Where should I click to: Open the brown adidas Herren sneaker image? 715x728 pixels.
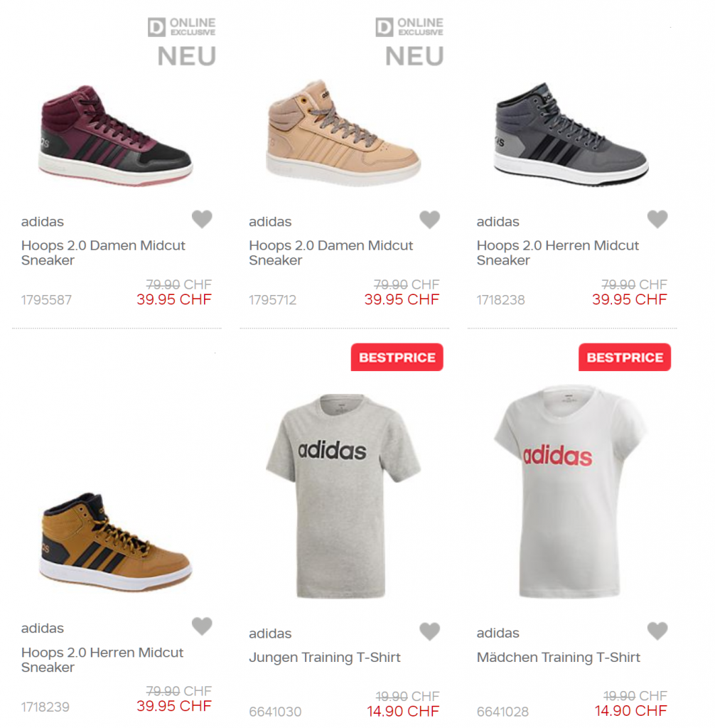point(115,542)
